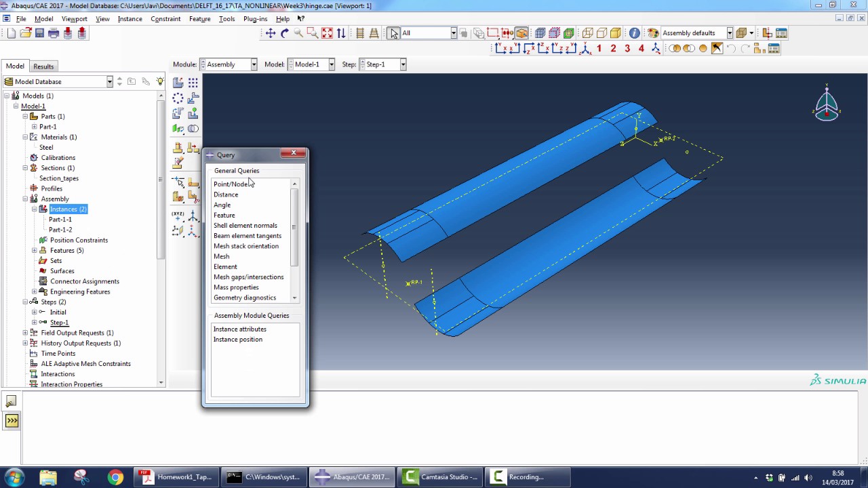Viewport: 868px width, 488px height.
Task: Click the Windows Start button
Action: coord(14,477)
